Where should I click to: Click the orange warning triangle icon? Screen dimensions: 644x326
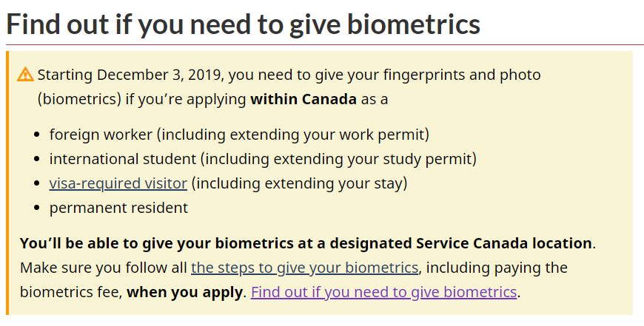[25, 74]
